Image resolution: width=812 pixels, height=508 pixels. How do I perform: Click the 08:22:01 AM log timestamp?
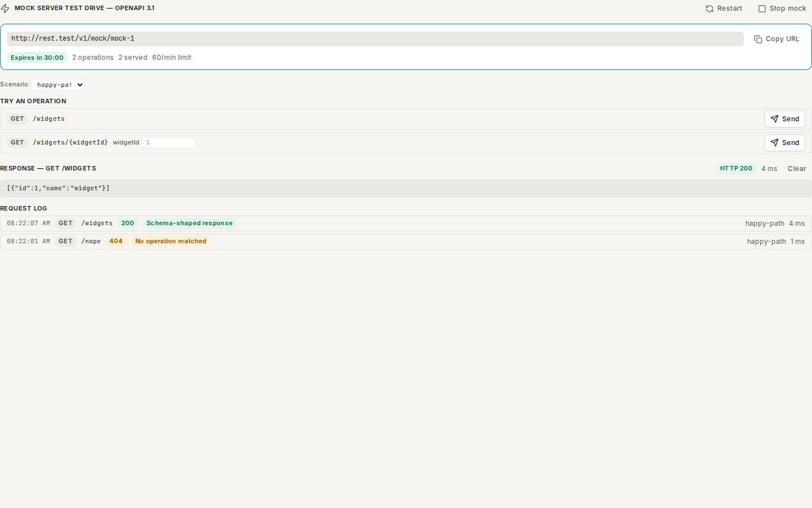[x=28, y=242]
